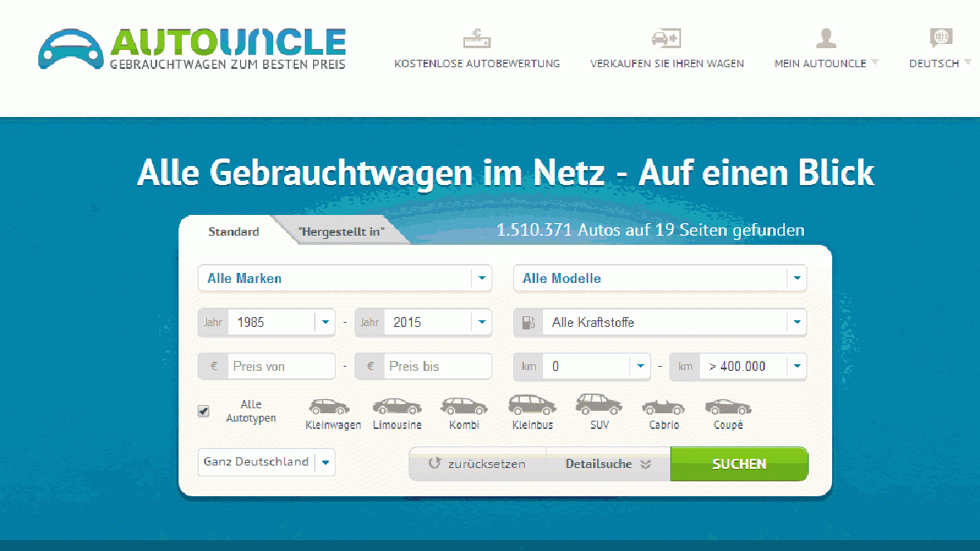This screenshot has width=980, height=551.
Task: Click the green SUCHEN button
Action: click(739, 464)
